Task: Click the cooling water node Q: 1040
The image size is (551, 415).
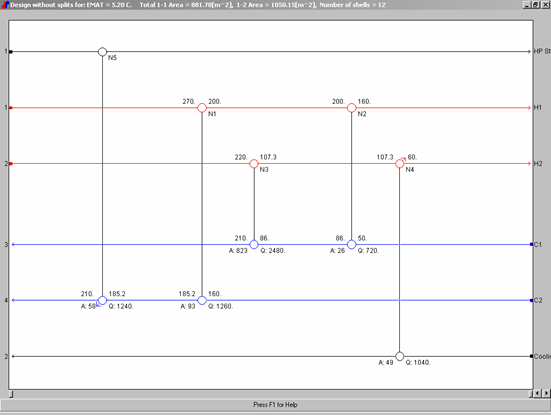Action: (400, 356)
